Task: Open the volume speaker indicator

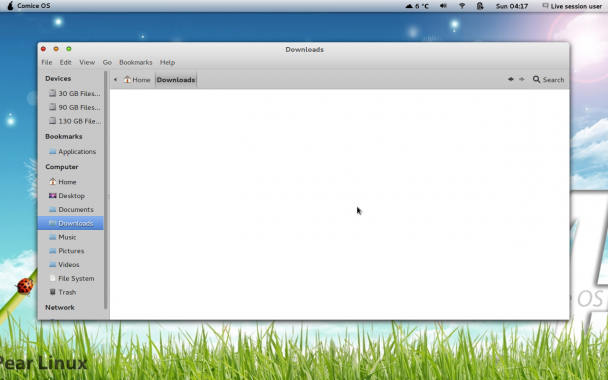Action: coord(443,6)
